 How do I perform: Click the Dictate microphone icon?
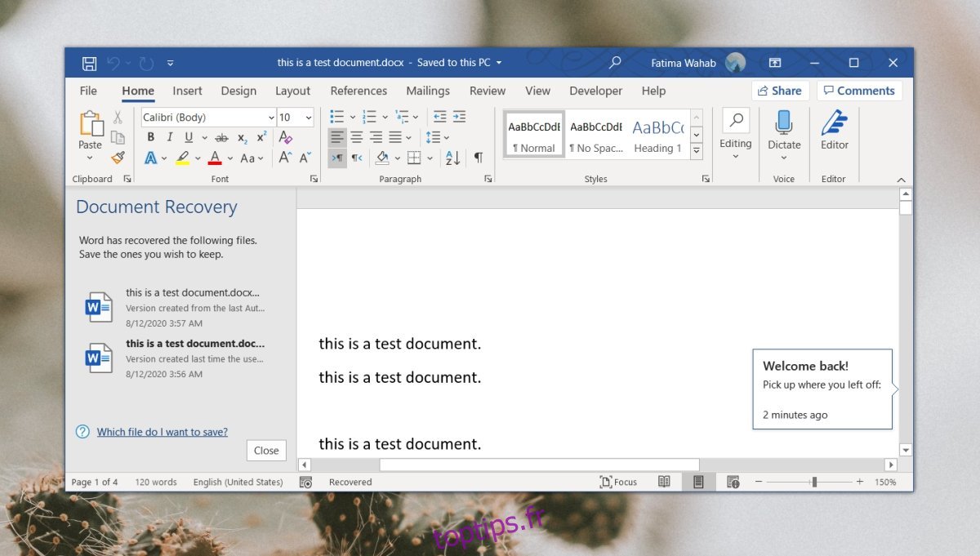tap(784, 122)
